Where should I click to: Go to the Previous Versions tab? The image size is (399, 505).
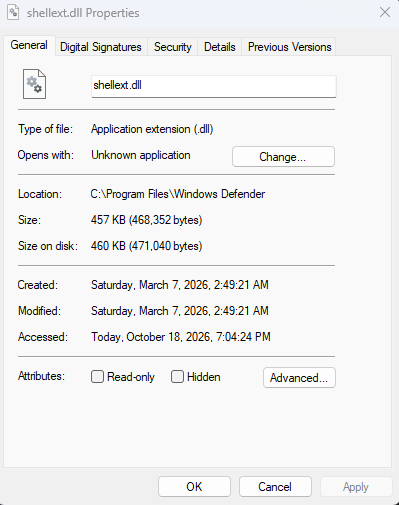290,47
